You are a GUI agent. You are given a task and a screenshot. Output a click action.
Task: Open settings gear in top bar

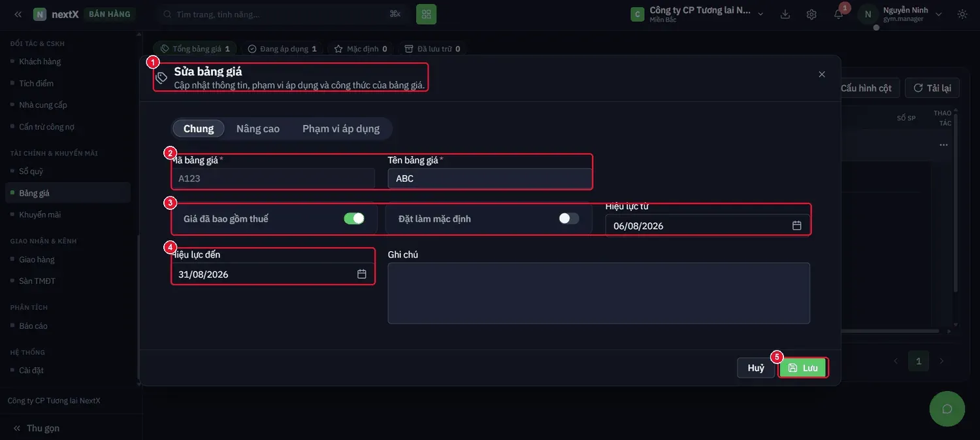811,14
